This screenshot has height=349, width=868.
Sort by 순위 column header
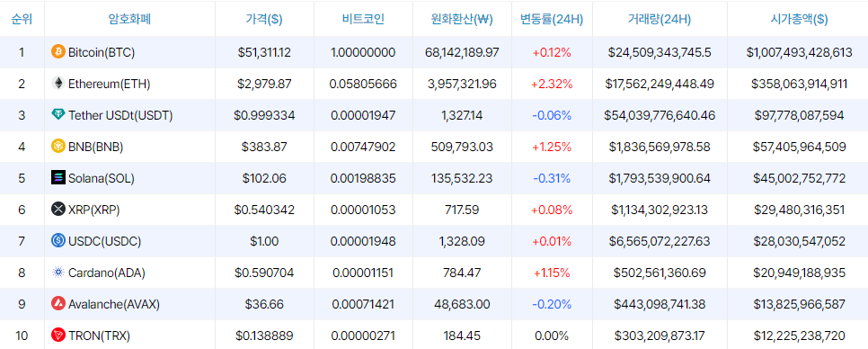22,19
